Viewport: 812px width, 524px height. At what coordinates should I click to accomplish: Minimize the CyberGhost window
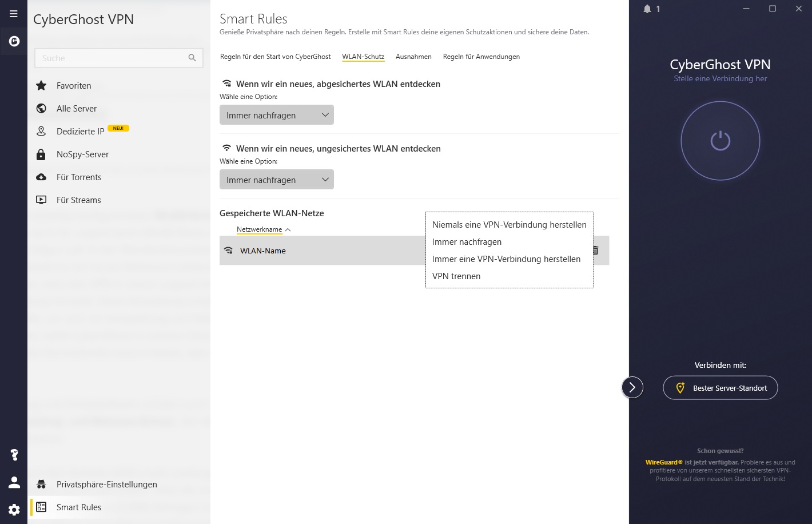click(746, 9)
